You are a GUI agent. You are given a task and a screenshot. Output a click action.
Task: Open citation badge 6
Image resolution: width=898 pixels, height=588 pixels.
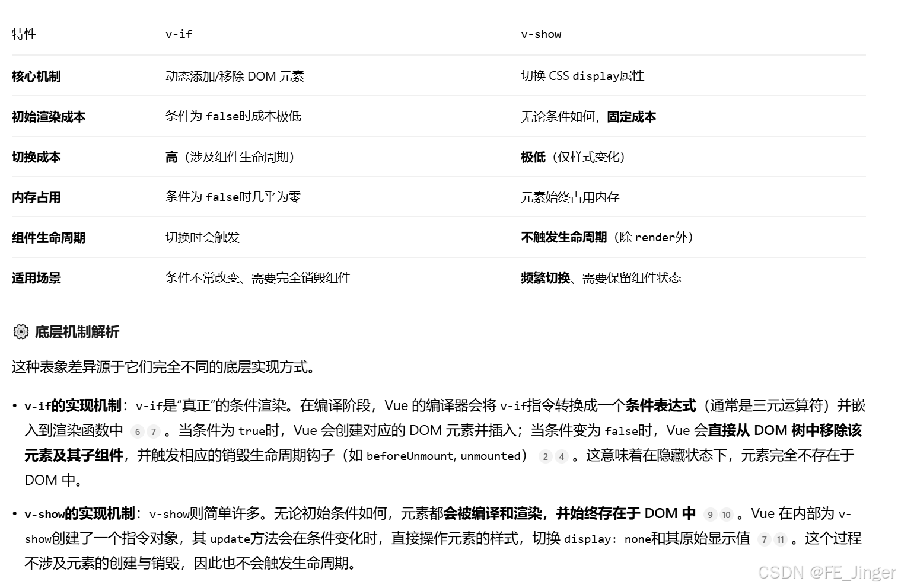(x=138, y=432)
